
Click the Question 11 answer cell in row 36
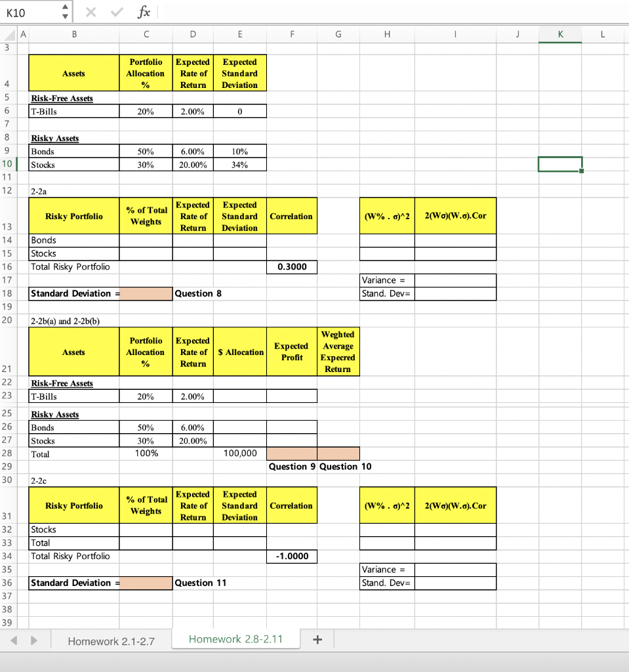click(x=146, y=583)
